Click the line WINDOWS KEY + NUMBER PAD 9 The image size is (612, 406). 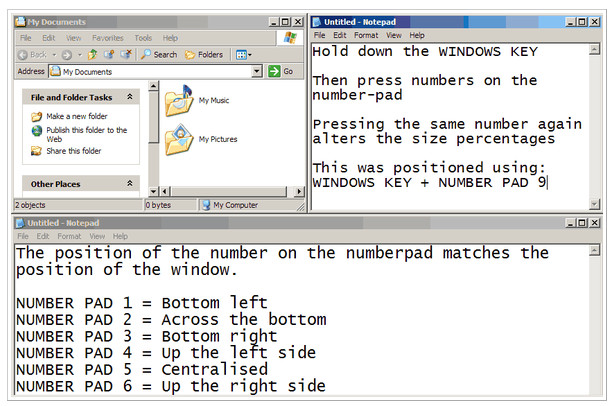coord(429,182)
